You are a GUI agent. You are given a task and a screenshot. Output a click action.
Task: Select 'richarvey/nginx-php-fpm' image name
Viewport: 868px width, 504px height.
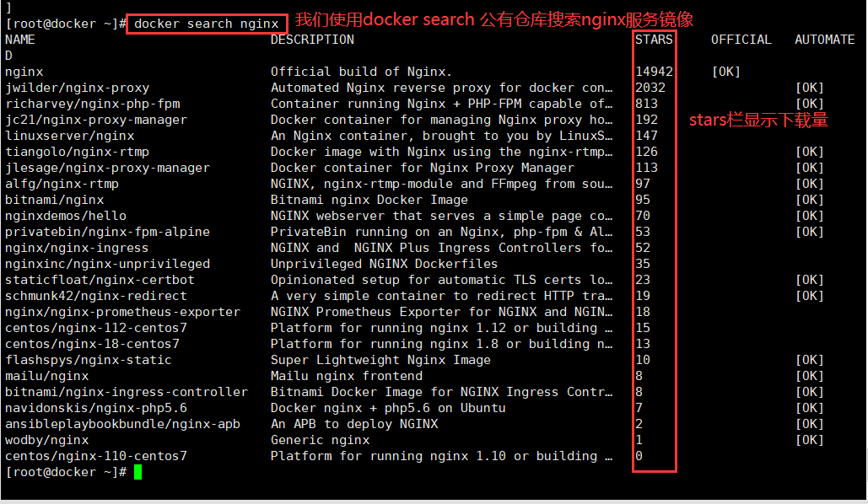(93, 104)
